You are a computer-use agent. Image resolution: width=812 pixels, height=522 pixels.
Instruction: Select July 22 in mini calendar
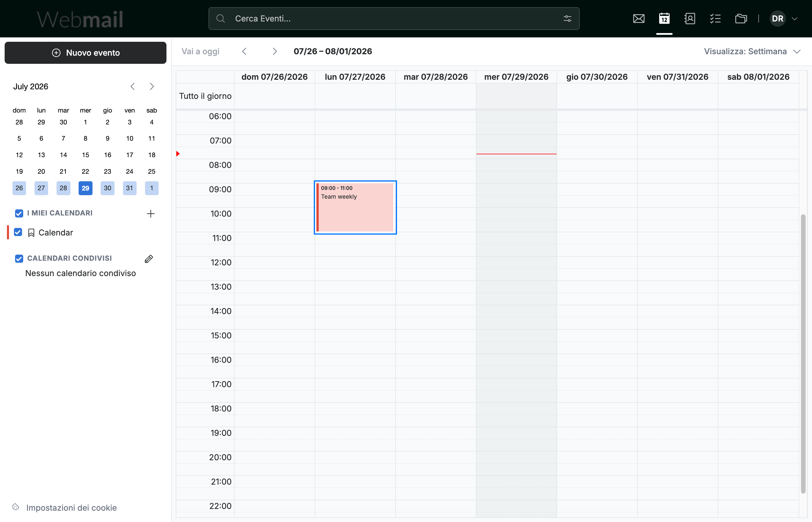85,171
